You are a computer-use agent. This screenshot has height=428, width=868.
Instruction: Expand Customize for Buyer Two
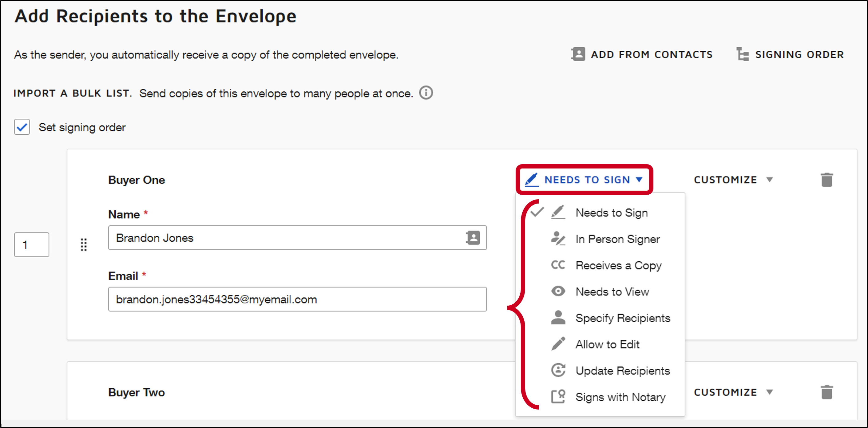point(733,392)
